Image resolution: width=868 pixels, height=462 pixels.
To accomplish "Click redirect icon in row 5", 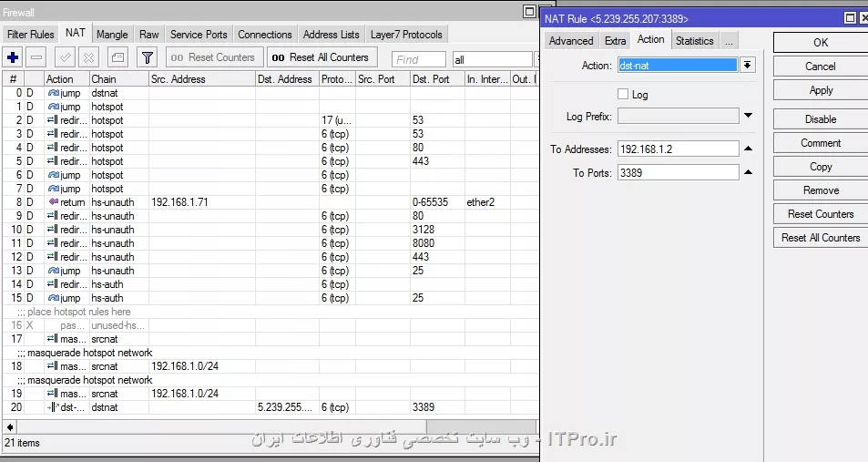I will (53, 161).
